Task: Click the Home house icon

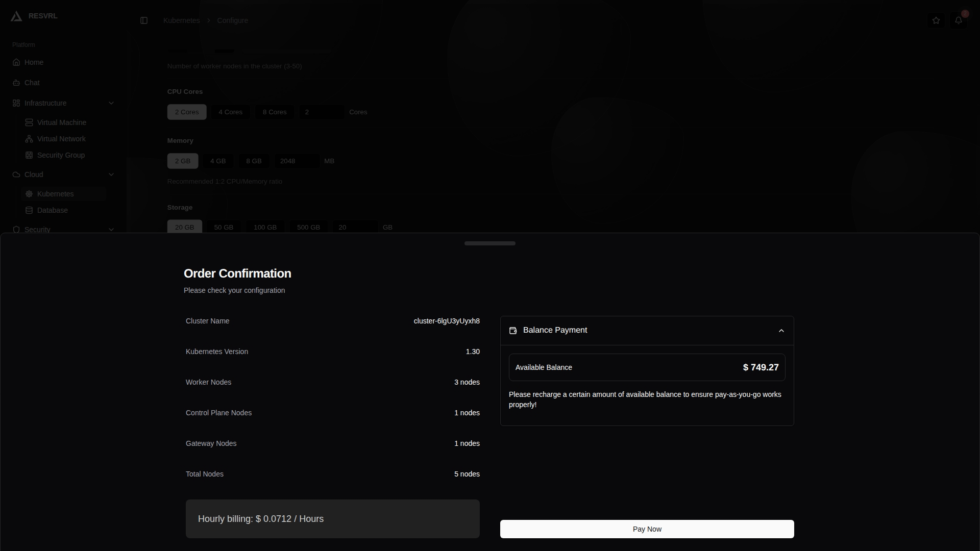Action: pos(16,62)
